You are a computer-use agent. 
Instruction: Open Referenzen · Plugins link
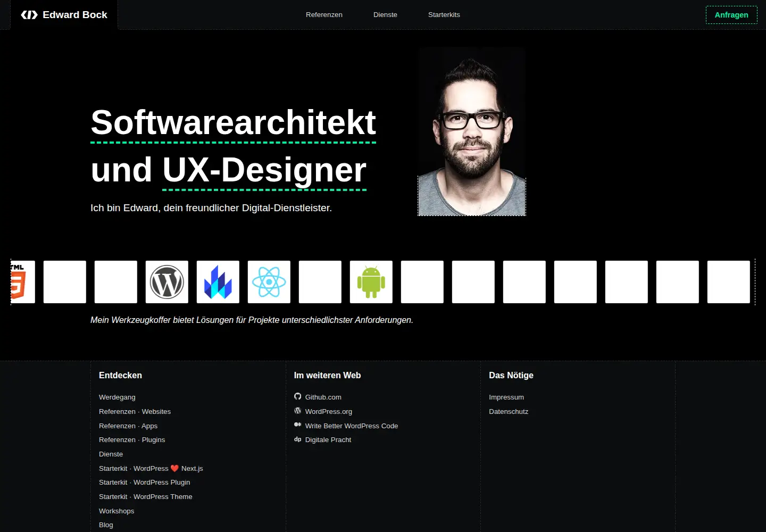(132, 440)
